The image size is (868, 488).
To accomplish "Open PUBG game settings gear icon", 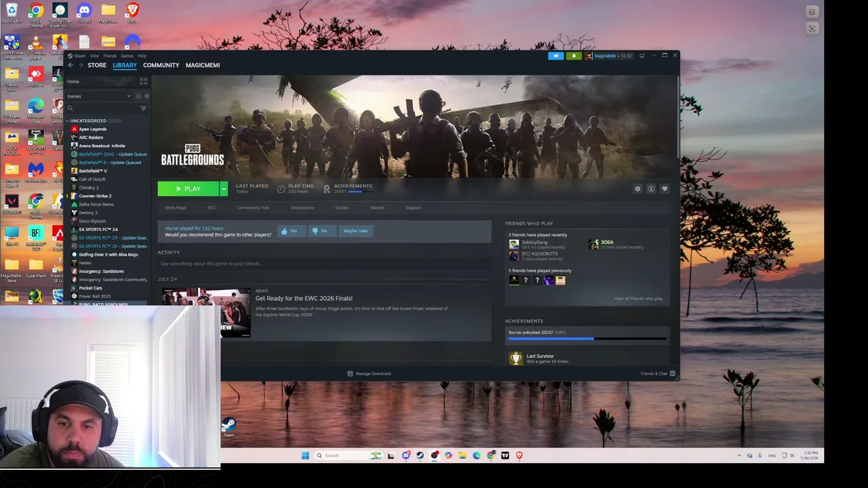I will 637,188.
